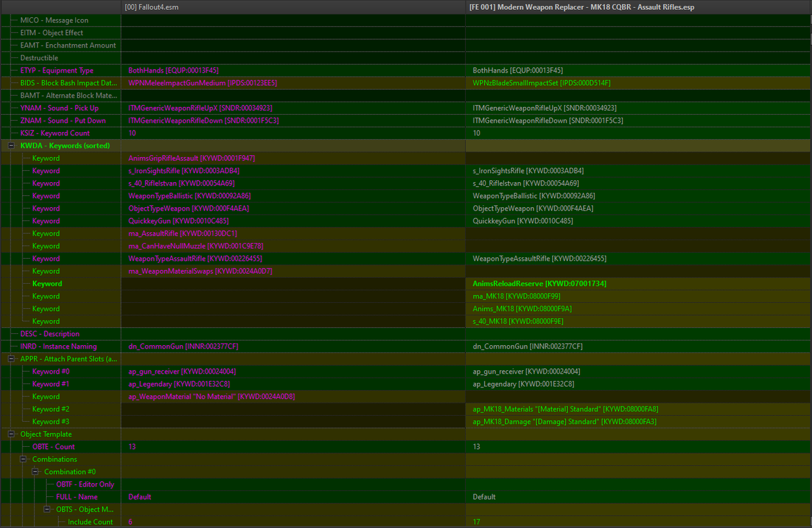Select the Keyword #2 row label
812x528 pixels.
pos(51,409)
